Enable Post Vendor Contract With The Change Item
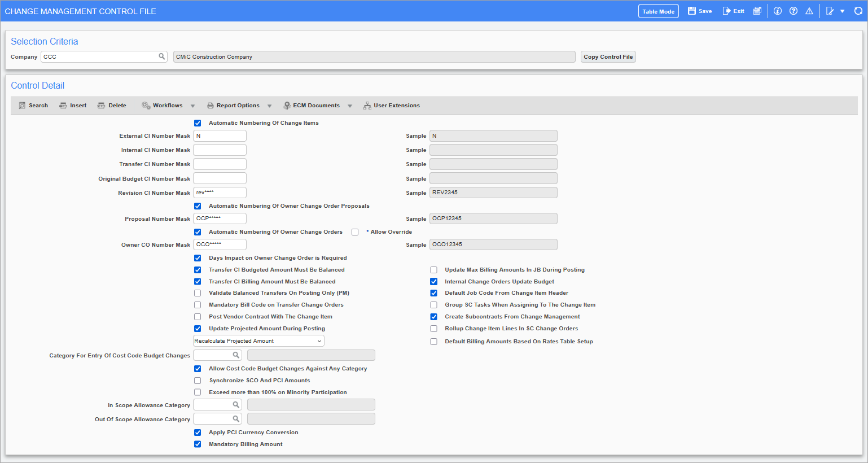 (198, 317)
